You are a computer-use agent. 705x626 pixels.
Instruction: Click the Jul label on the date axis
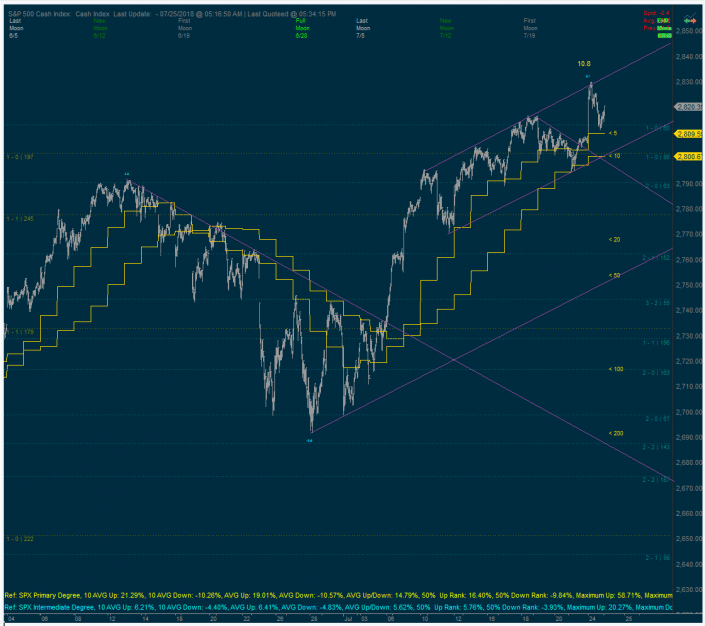tap(348, 619)
